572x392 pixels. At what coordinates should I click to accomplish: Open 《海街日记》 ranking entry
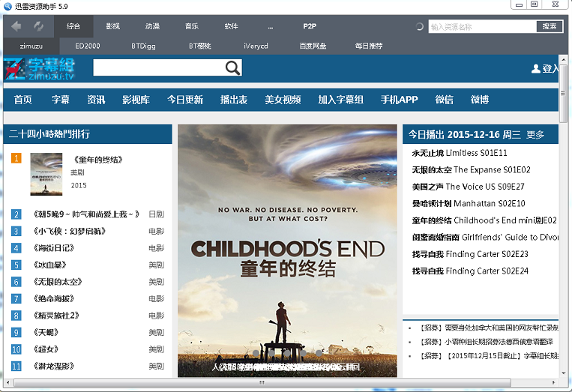point(54,248)
